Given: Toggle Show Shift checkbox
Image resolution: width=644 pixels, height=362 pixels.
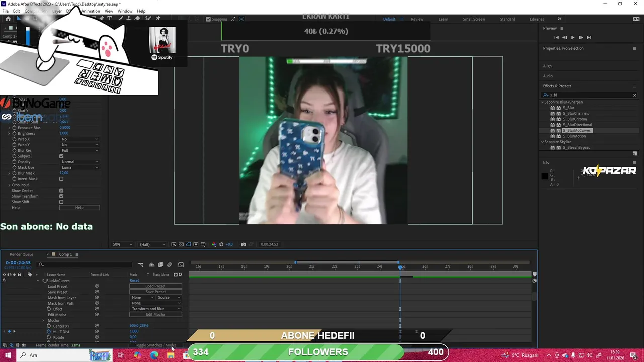Looking at the screenshot, I should 61,202.
